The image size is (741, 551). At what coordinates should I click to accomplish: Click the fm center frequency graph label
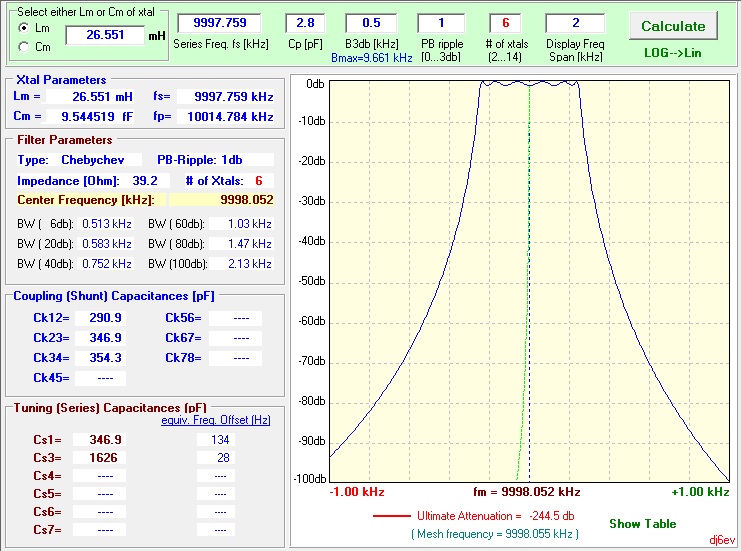point(526,492)
